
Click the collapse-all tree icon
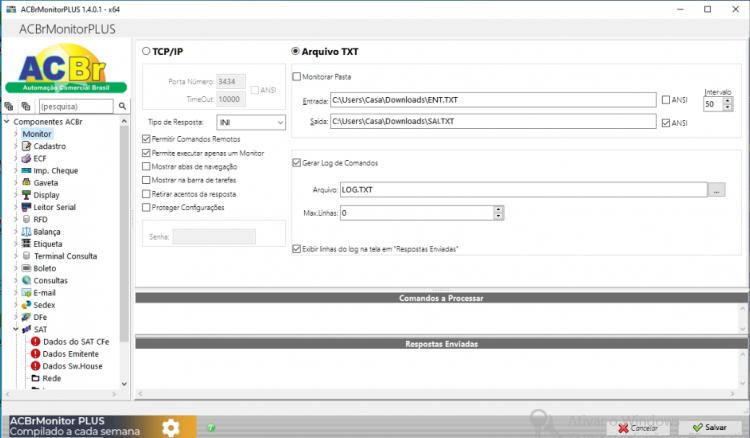26,106
